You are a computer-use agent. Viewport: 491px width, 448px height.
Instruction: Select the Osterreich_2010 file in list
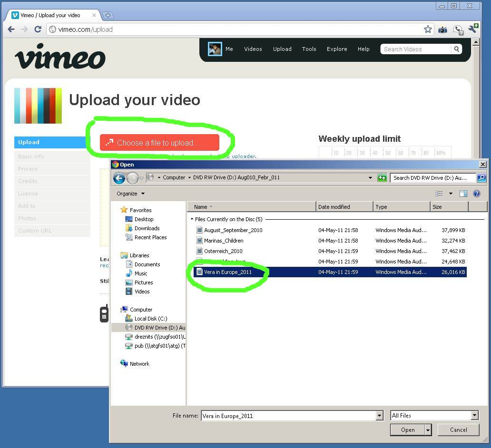223,251
